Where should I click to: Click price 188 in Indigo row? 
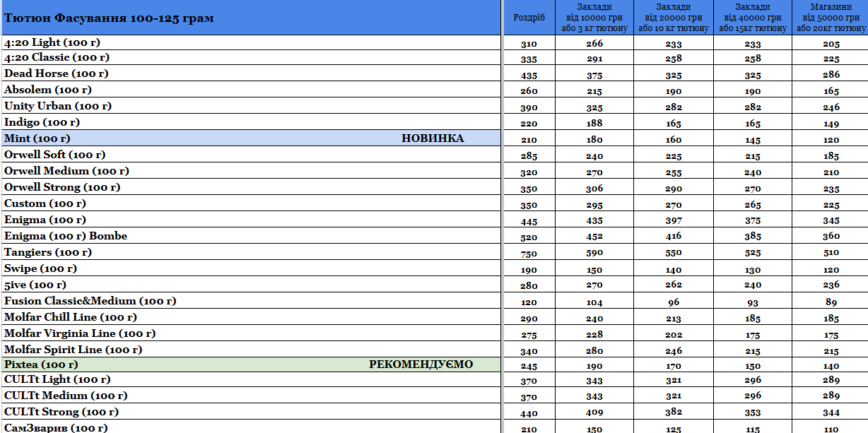(x=594, y=124)
